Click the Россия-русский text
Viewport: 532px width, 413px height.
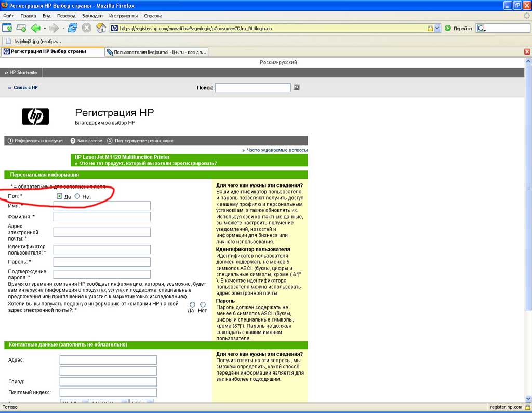point(278,62)
